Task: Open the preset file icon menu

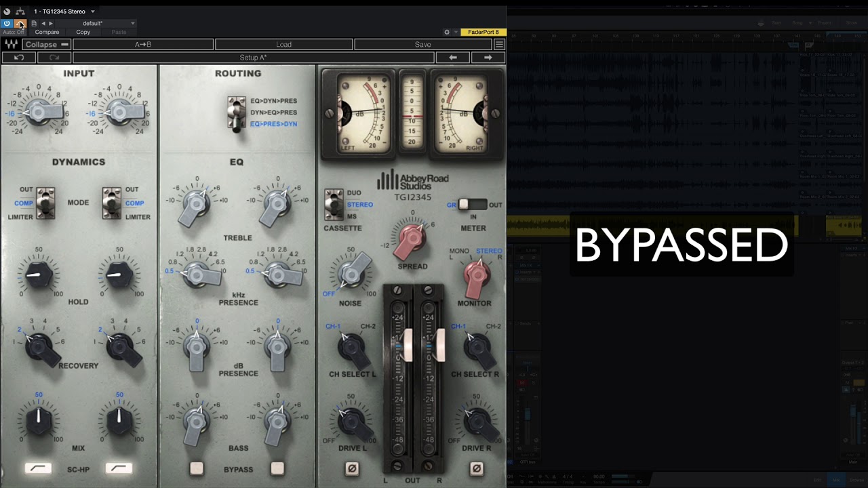Action: (34, 23)
